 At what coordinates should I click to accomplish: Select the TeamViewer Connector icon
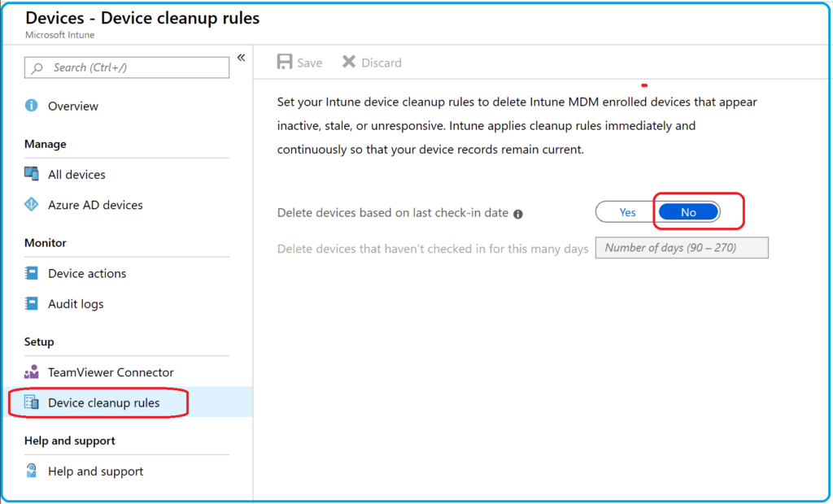click(x=31, y=371)
